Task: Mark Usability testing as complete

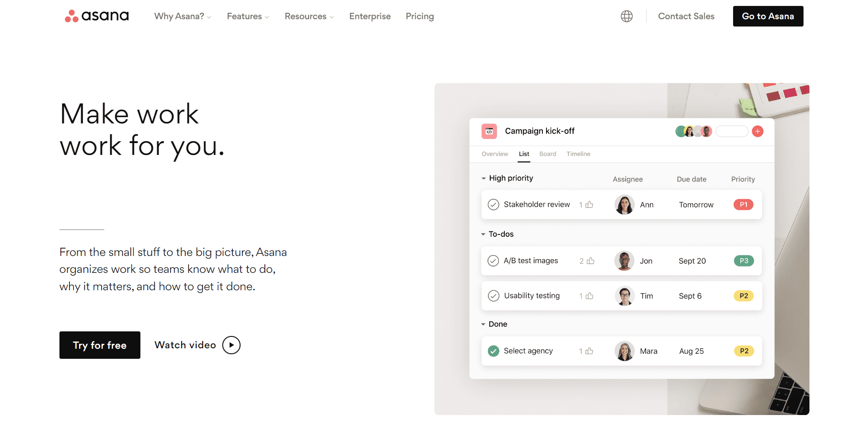Action: (493, 296)
